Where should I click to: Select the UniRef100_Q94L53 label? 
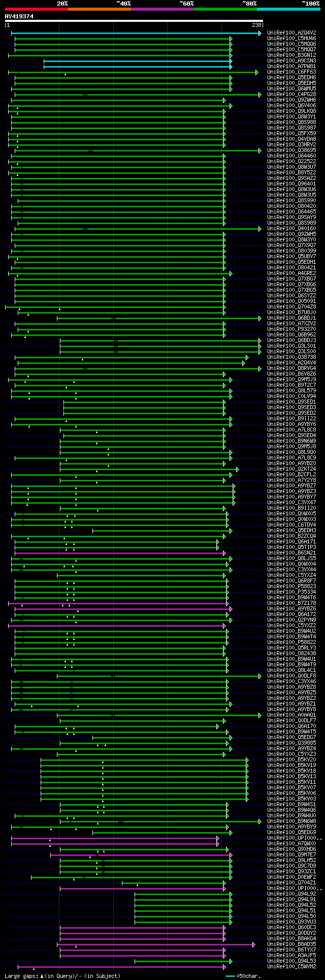[x=291, y=961]
